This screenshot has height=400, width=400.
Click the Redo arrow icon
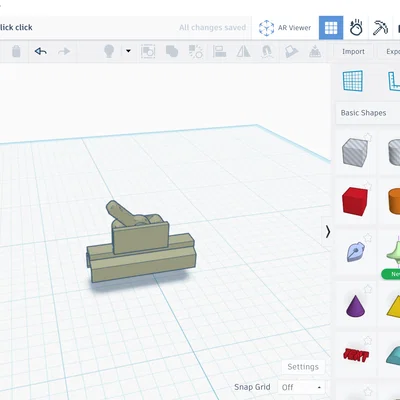coord(64,51)
